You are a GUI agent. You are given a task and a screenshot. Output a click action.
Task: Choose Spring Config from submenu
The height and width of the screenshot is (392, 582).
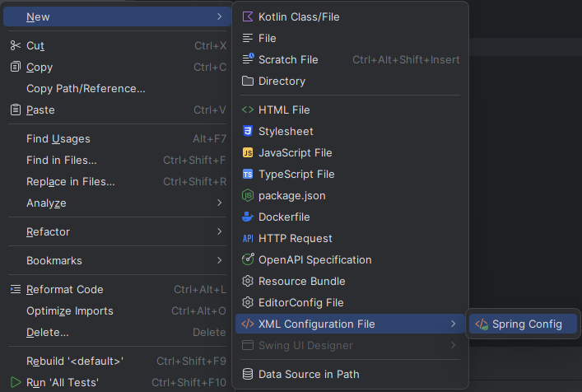coord(523,324)
